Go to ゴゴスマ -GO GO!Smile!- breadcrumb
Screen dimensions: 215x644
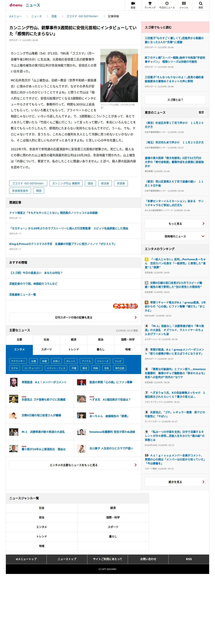pyautogui.click(x=82, y=16)
